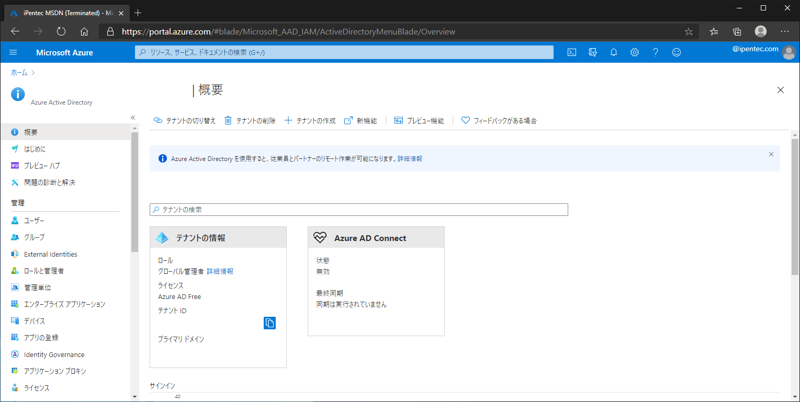This screenshot has height=402, width=800.
Task: Click the main content scrollbar thumb
Action: [795, 207]
